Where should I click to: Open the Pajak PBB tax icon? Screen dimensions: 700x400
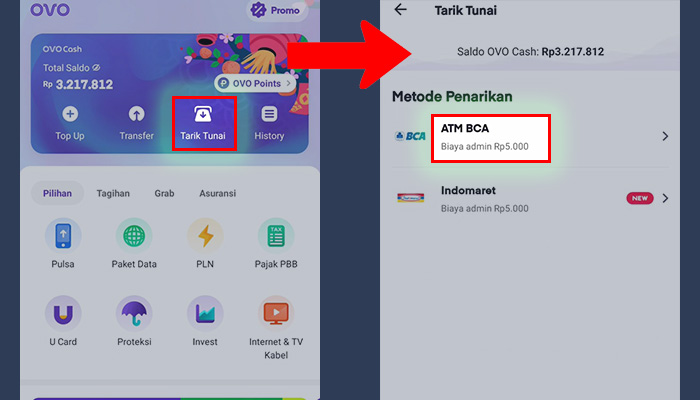click(276, 236)
